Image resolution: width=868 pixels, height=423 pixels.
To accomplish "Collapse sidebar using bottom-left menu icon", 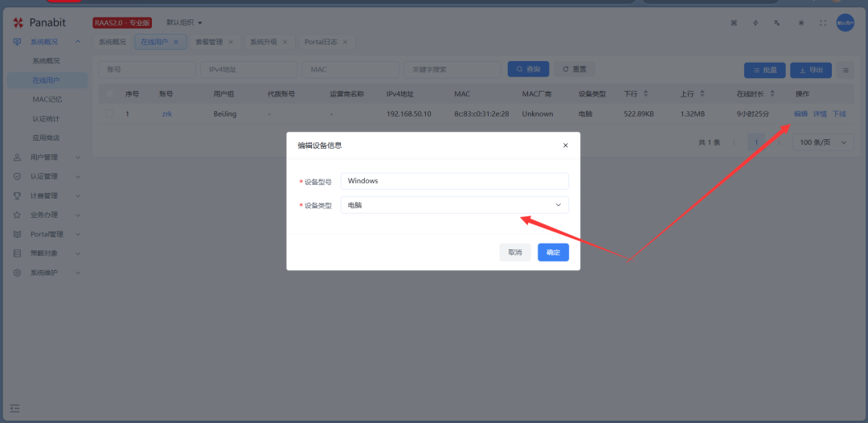I will [15, 409].
